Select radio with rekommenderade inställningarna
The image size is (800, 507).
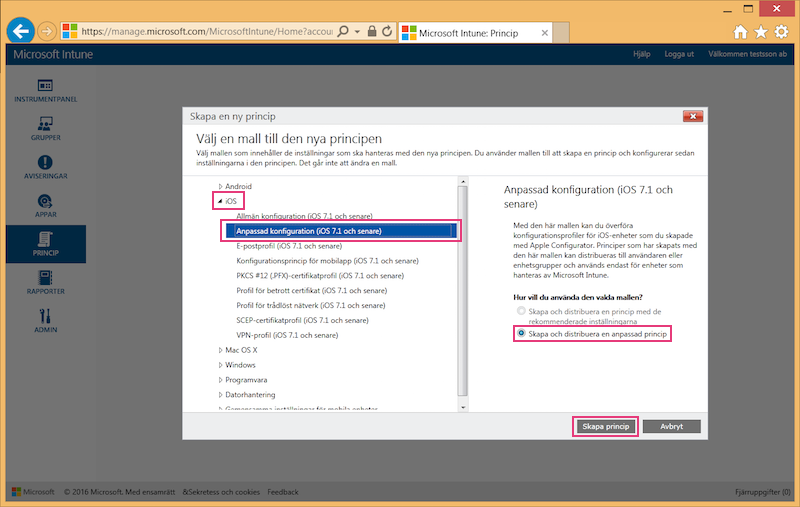(x=521, y=311)
